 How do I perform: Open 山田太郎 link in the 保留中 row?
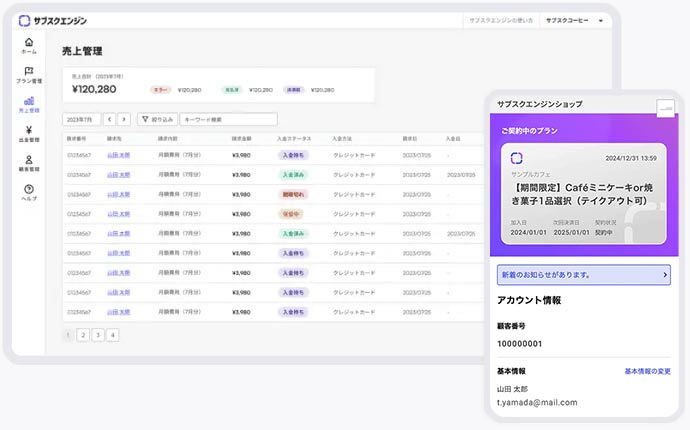coord(119,214)
